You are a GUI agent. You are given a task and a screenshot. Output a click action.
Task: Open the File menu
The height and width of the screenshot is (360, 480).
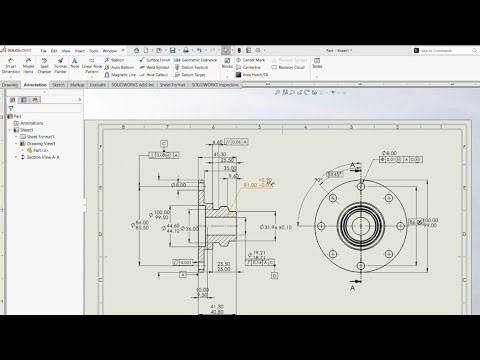(43, 51)
